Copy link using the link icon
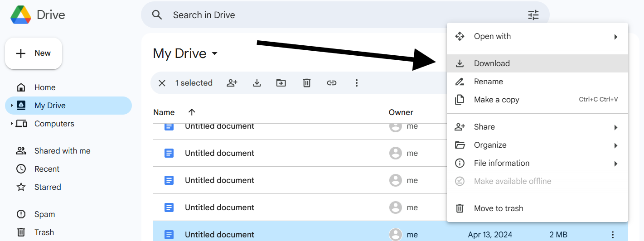The image size is (644, 241). 332,83
